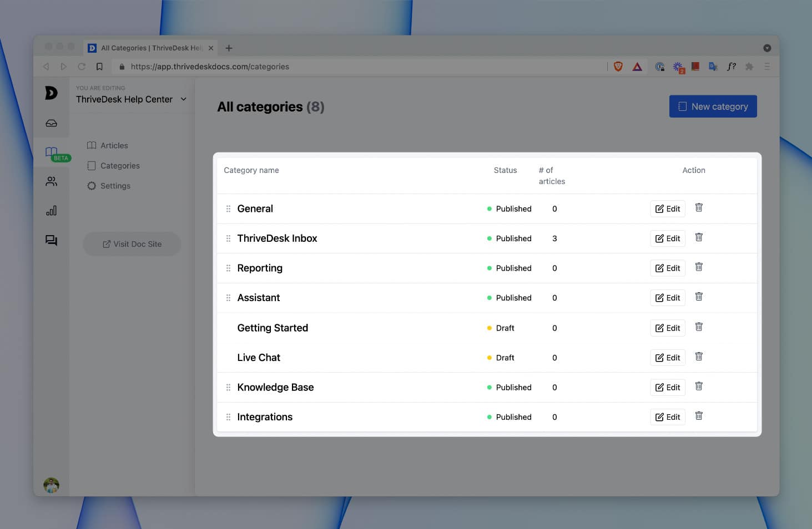Click trash icon in Live Chat row

(699, 357)
